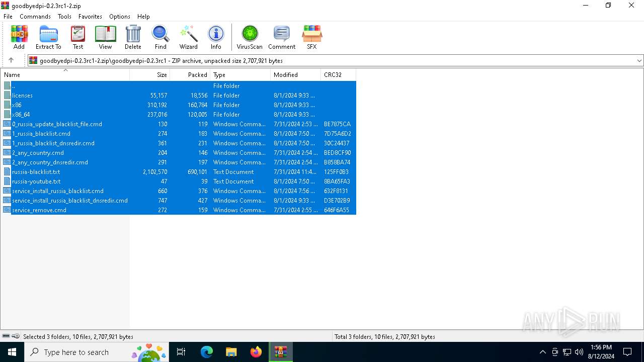
Task: Expand the address bar path dropdown
Action: coord(639,60)
